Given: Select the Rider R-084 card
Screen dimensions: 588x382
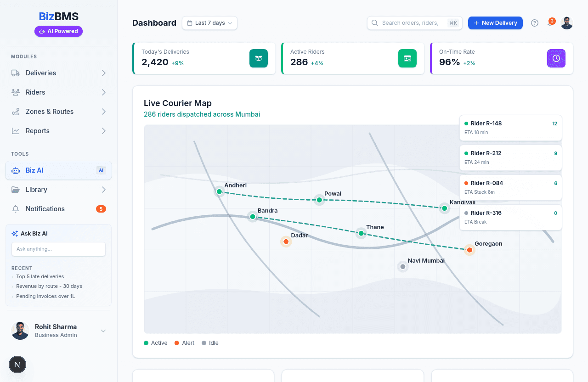Looking at the screenshot, I should tap(510, 187).
